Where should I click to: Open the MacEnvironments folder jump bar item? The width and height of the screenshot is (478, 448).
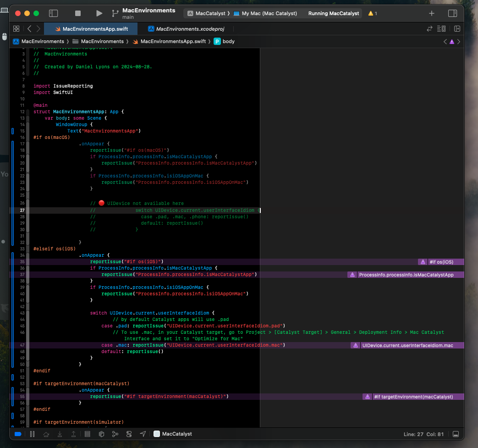[x=98, y=41]
